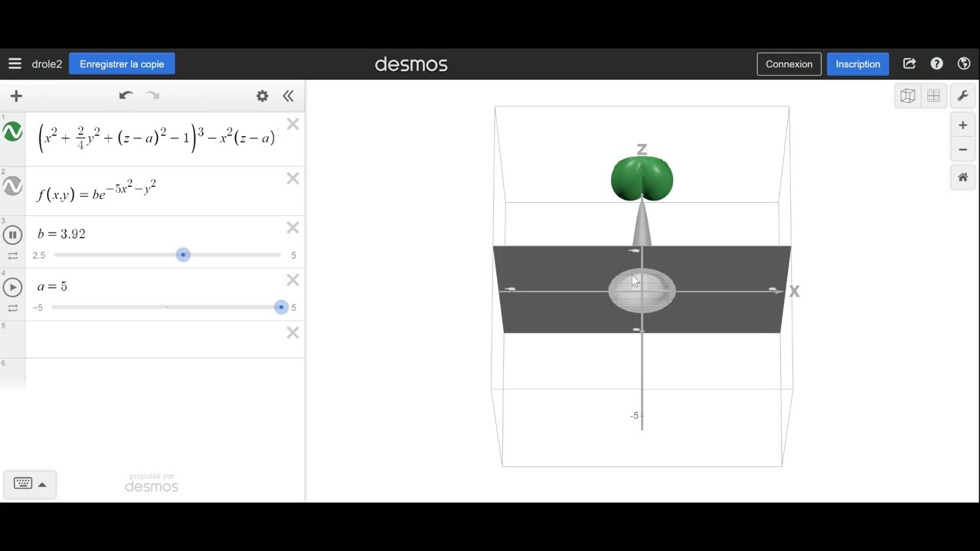Show the math keyboard
This screenshot has height=551, width=980.
pos(22,483)
